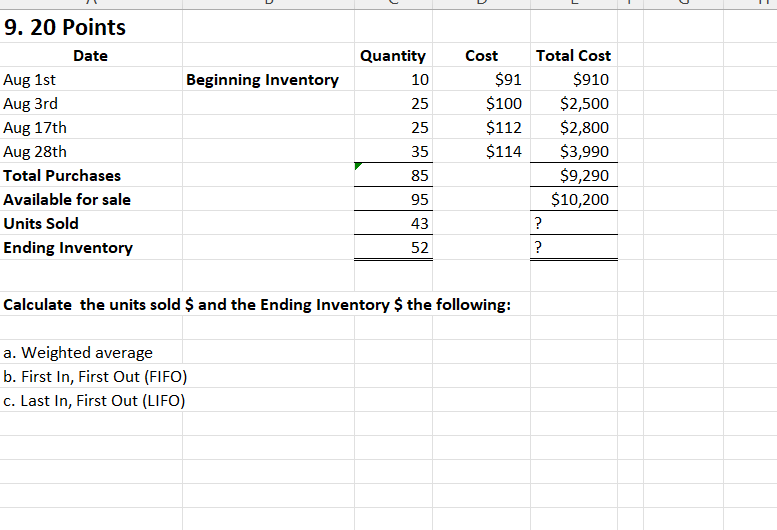Select quantity 35 in the Aug 28th row
This screenshot has width=777, height=530.
pyautogui.click(x=393, y=151)
